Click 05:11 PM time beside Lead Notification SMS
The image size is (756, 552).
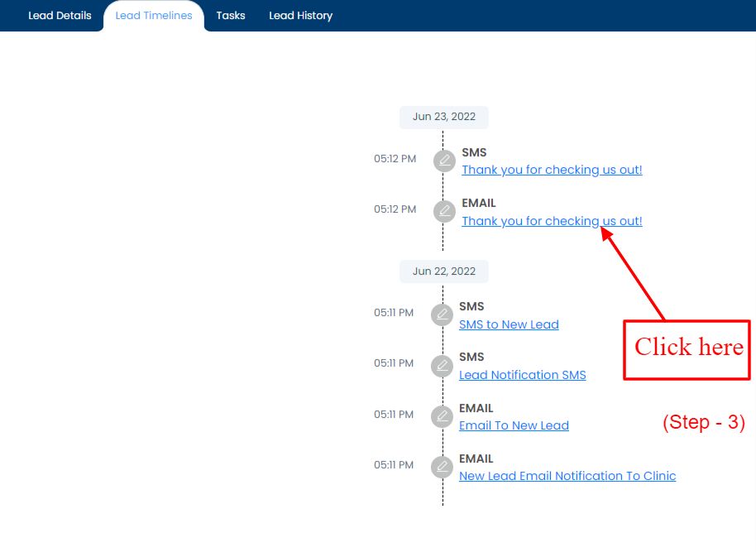(394, 362)
